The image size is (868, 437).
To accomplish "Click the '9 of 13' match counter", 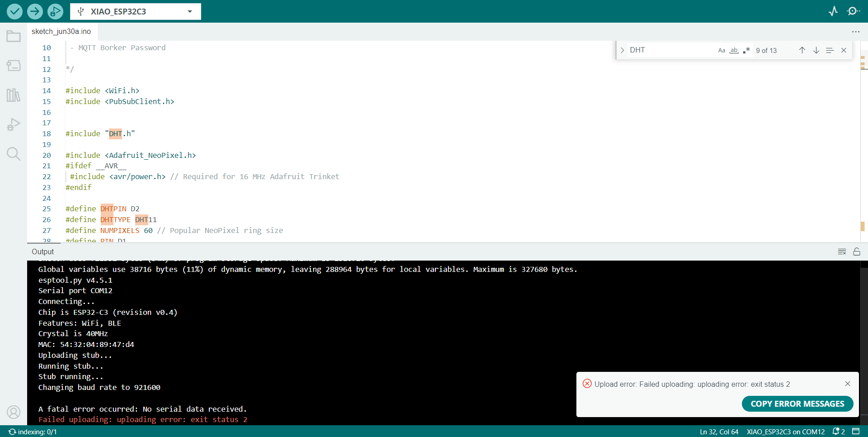I will (766, 51).
